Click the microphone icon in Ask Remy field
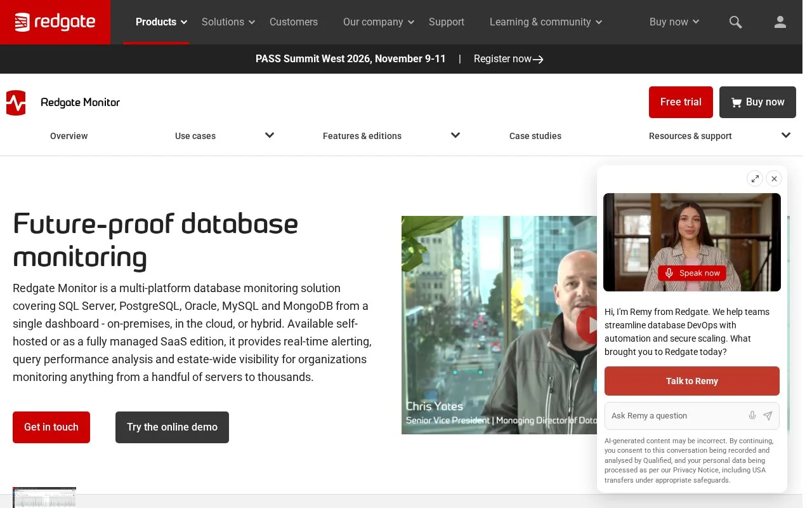 752,416
